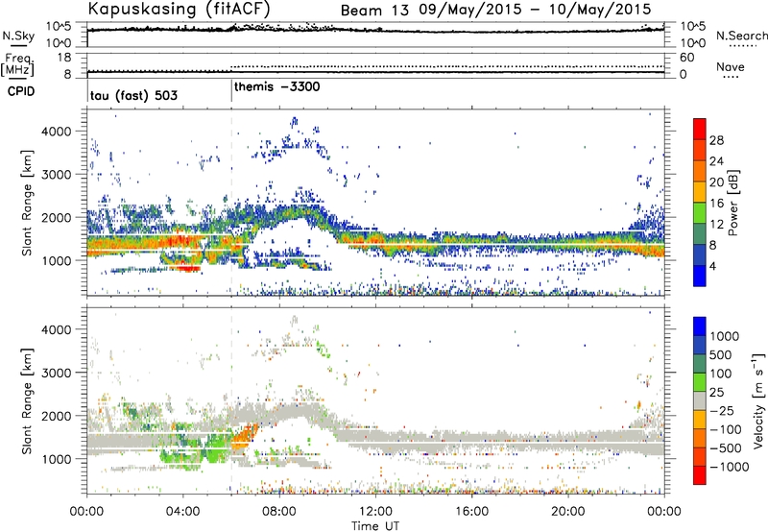Viewport: 768px width, 532px height.
Task: Select the 'Freq. [MHz]' axis label
Action: pyautogui.click(x=17, y=64)
